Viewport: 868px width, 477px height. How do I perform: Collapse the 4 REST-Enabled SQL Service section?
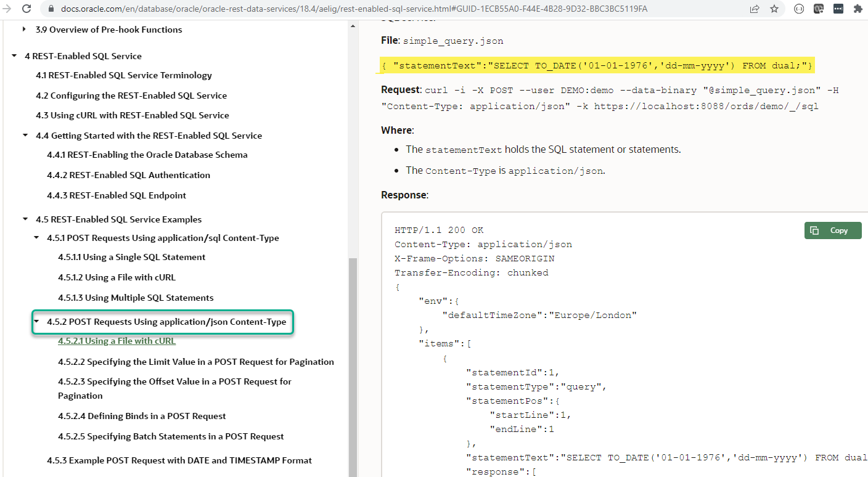(14, 56)
